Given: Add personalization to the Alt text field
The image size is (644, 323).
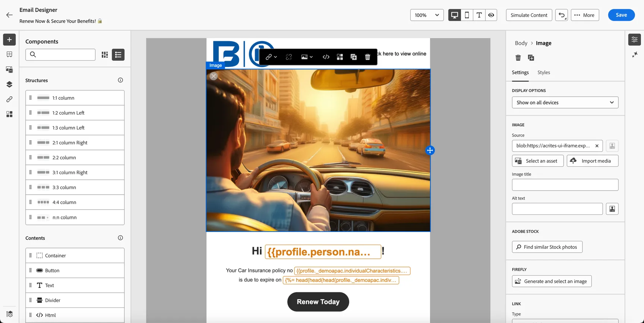Looking at the screenshot, I should pyautogui.click(x=612, y=209).
